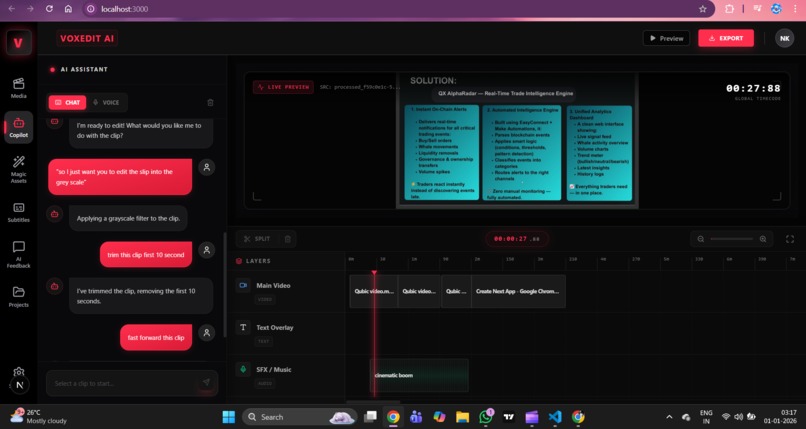The width and height of the screenshot is (806, 429).
Task: Click the red LAYERS cube icon
Action: (x=239, y=261)
